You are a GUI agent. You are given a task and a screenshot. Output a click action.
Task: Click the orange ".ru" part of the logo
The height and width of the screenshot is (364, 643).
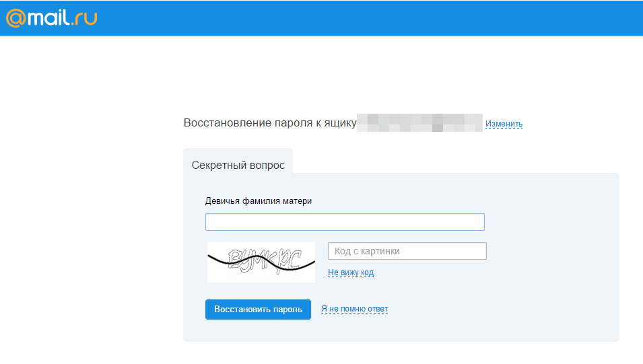[x=86, y=18]
